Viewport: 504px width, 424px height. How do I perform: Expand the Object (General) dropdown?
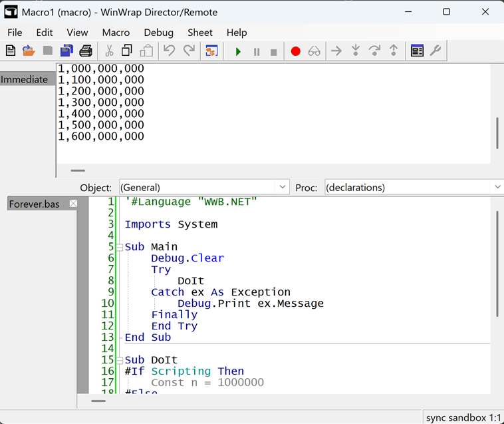click(x=283, y=187)
